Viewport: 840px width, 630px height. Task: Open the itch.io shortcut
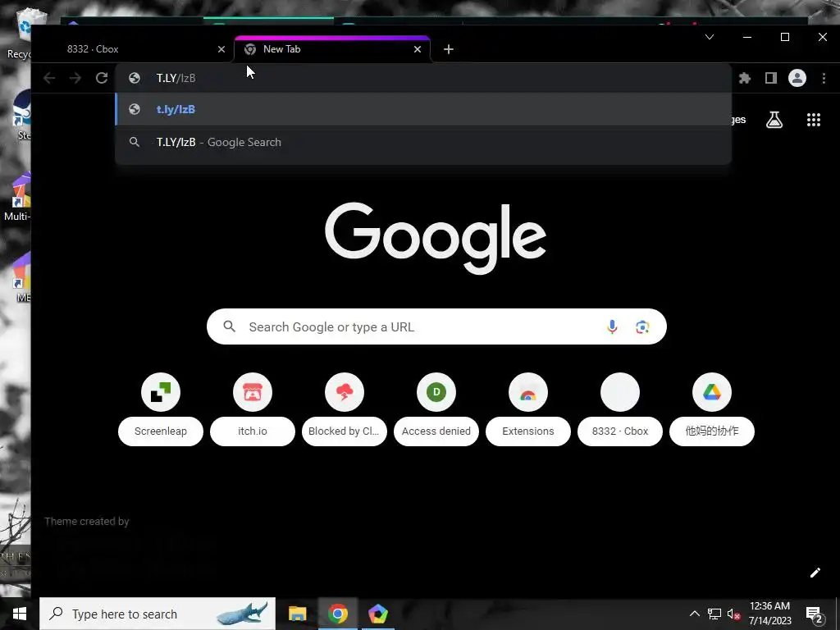[x=253, y=409]
